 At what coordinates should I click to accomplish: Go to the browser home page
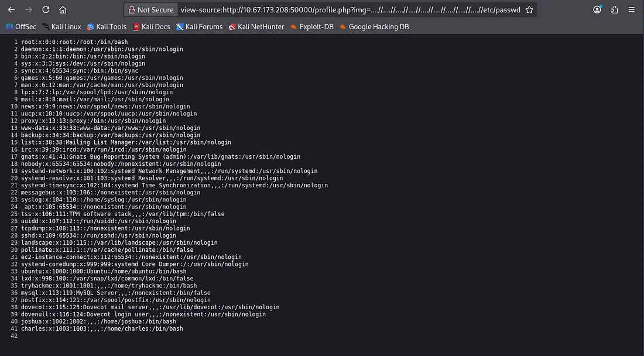pyautogui.click(x=63, y=10)
